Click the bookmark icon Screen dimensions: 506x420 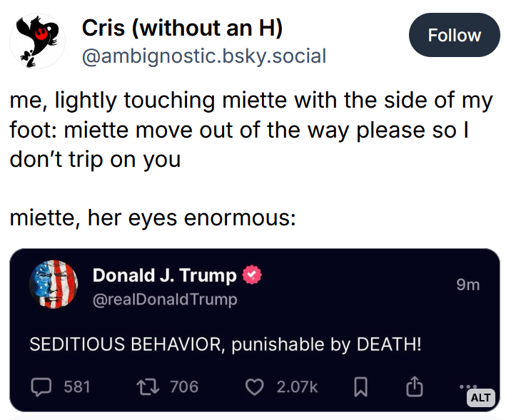pos(361,386)
